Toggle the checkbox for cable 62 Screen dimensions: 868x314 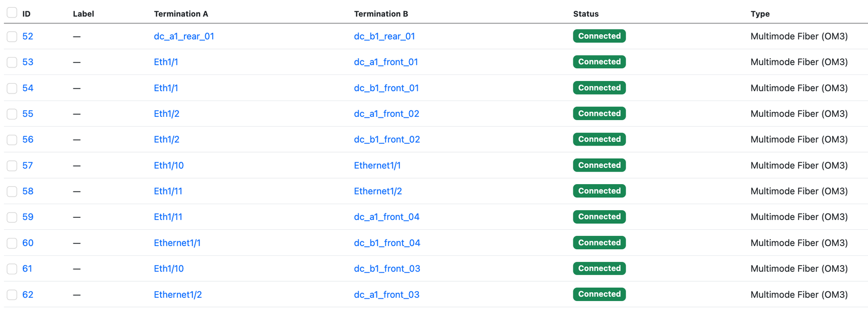pos(12,295)
